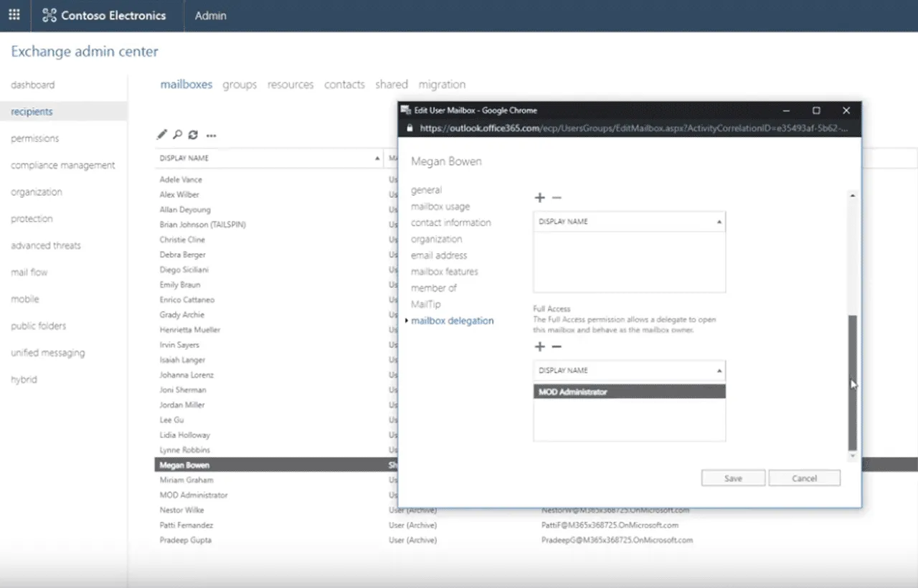Select MOD Administrator in the Full Access list
Viewport: 918px width, 588px height.
630,392
